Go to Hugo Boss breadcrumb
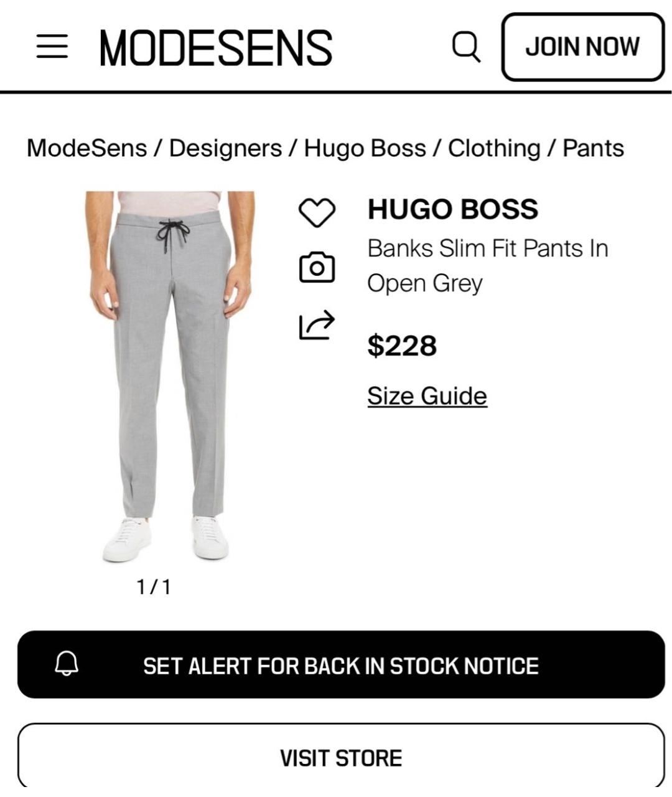Image resolution: width=672 pixels, height=797 pixels. pyautogui.click(x=365, y=148)
